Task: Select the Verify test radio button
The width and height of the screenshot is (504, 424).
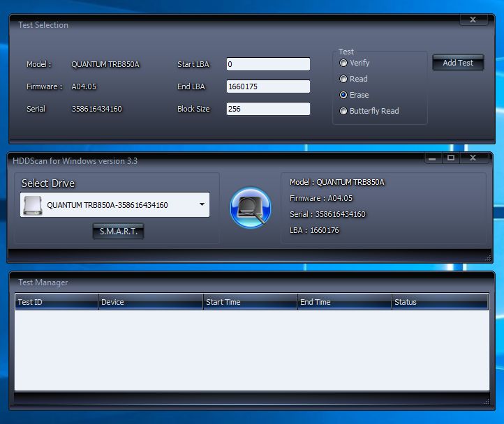Action: tap(343, 63)
